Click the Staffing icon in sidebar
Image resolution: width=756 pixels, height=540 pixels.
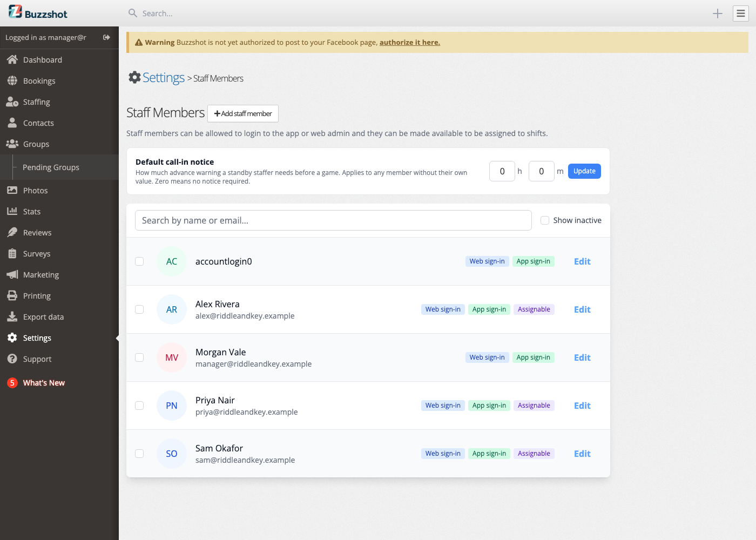pos(12,102)
